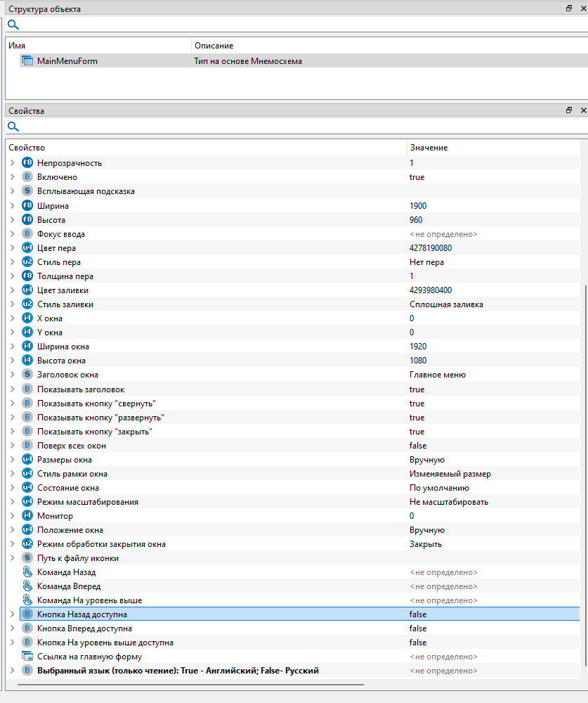Click the u4 icon beside Цвет пера
588x703 pixels.
tap(27, 248)
